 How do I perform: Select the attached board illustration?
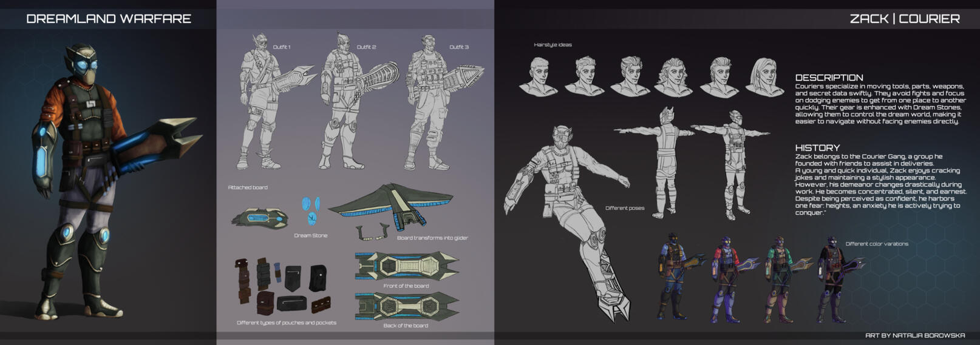click(x=259, y=217)
